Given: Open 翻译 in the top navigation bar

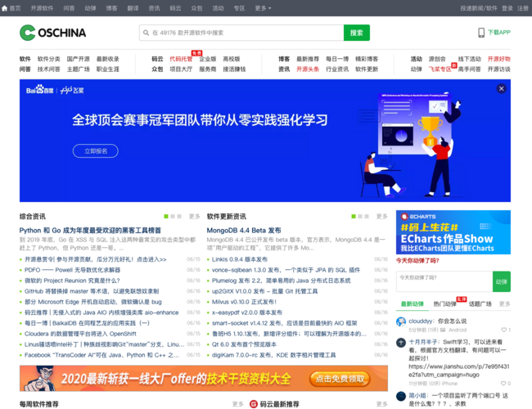Looking at the screenshot, I should pyautogui.click(x=133, y=7).
